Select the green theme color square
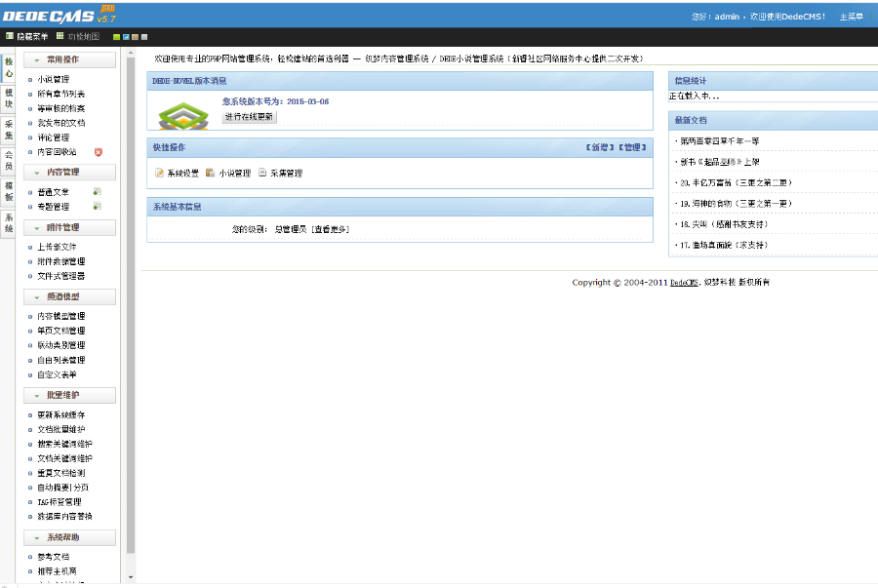Screen dimensions: 878x588 click(116, 36)
